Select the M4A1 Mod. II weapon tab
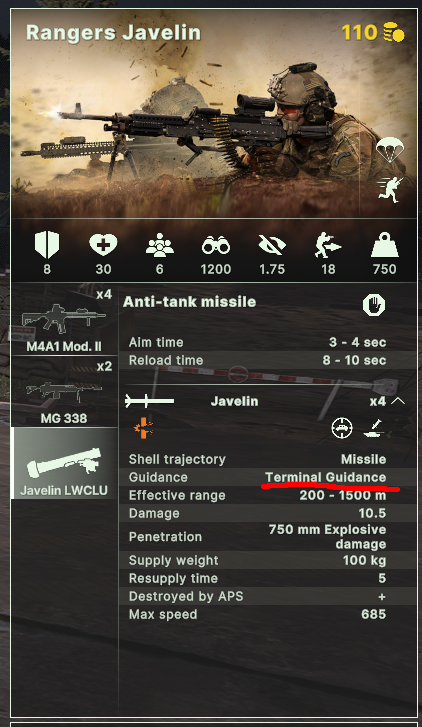The width and height of the screenshot is (422, 727). (x=64, y=320)
